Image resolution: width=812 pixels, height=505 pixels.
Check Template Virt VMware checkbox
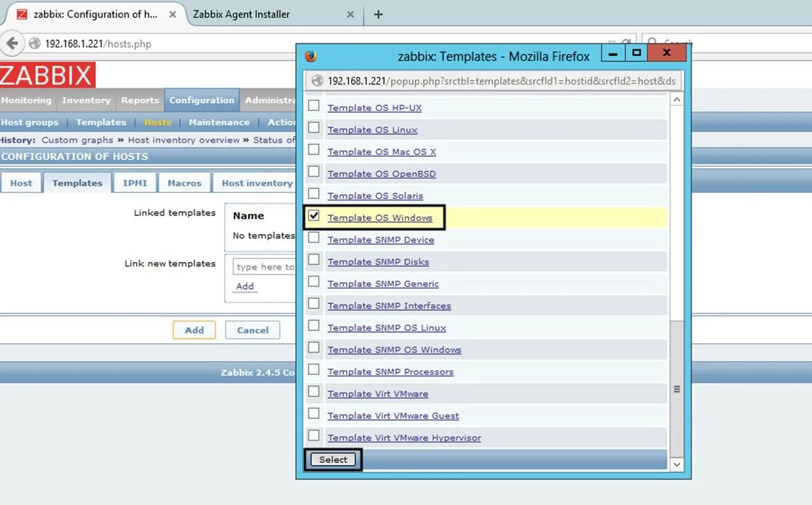[x=314, y=391]
